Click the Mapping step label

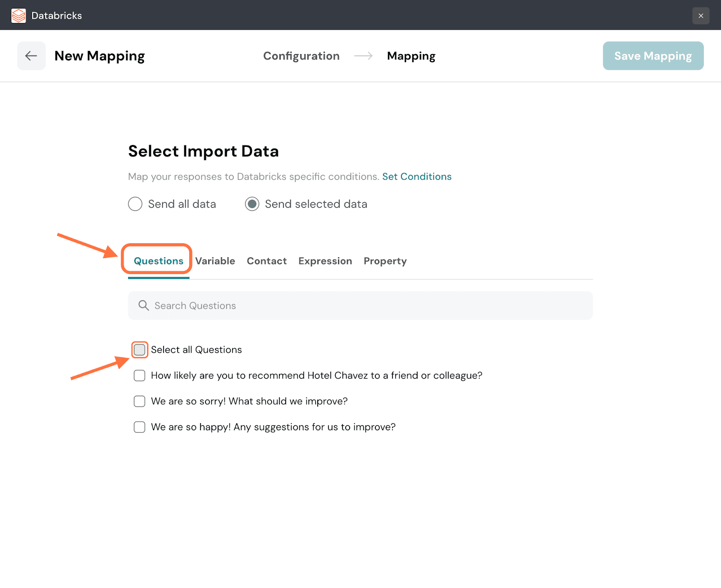pyautogui.click(x=411, y=56)
